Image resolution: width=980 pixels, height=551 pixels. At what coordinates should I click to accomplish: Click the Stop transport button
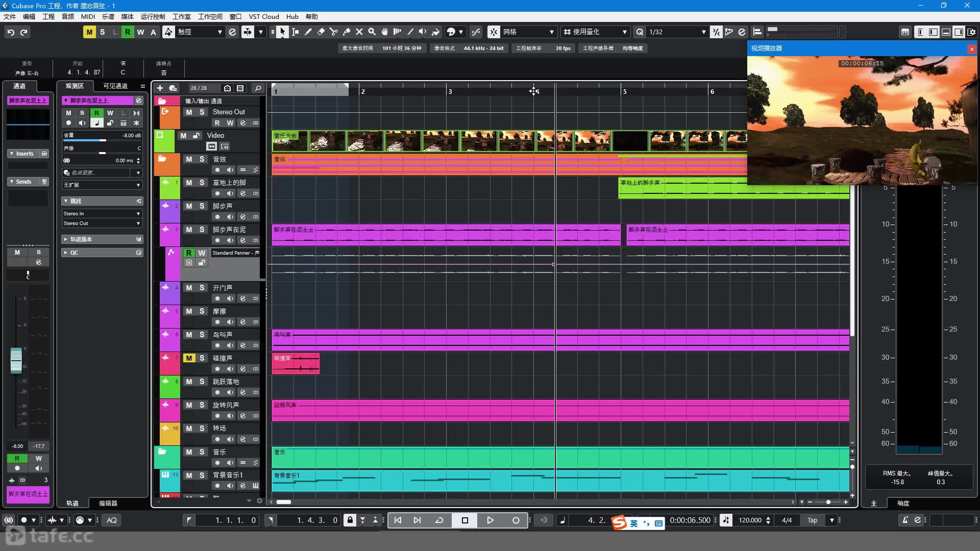point(464,520)
